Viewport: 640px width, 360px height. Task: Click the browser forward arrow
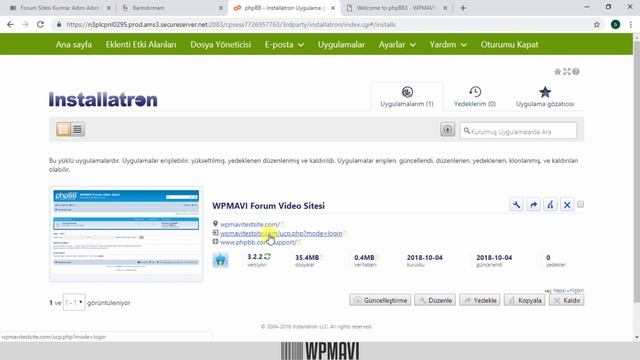point(25,24)
